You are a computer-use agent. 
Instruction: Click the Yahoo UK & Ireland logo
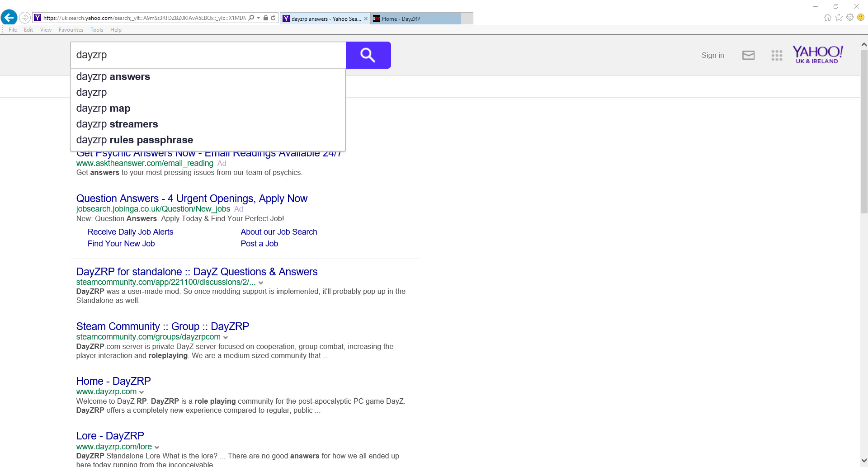817,55
